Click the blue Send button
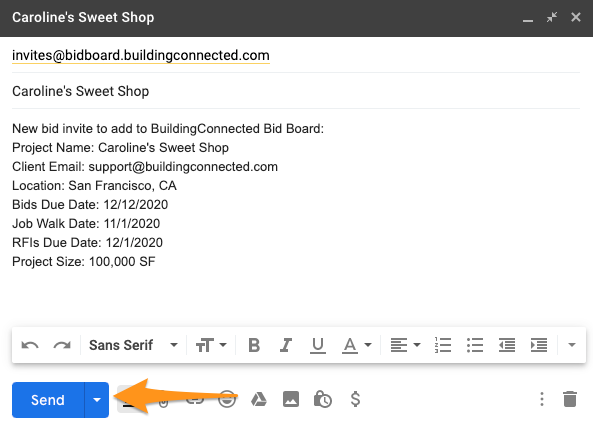The height and width of the screenshot is (428, 593). tap(48, 400)
